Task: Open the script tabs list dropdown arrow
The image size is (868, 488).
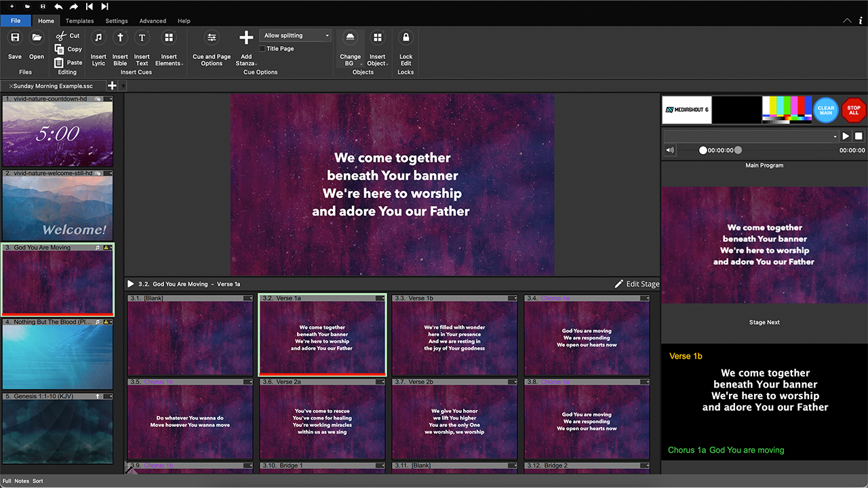Action: click(x=123, y=86)
